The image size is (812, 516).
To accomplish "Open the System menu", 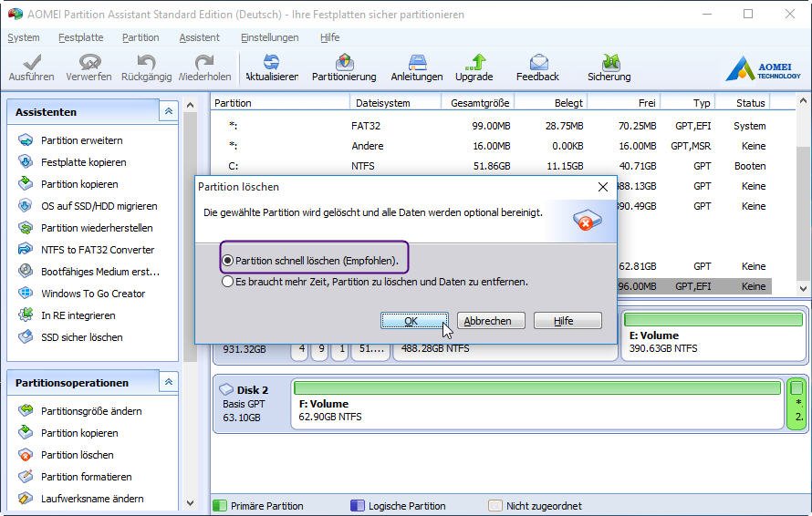I will (x=24, y=37).
